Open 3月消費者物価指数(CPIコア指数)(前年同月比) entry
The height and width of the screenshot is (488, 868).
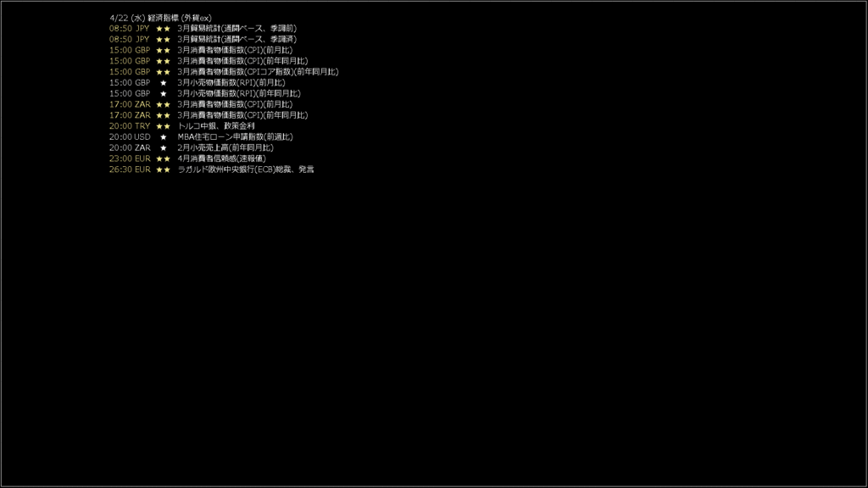(258, 72)
